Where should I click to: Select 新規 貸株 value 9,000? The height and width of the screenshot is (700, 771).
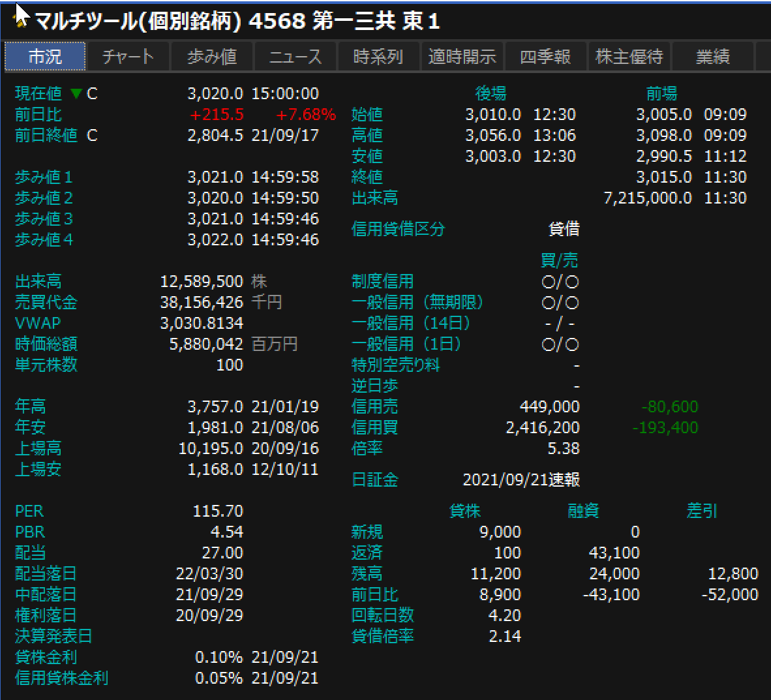click(x=500, y=532)
